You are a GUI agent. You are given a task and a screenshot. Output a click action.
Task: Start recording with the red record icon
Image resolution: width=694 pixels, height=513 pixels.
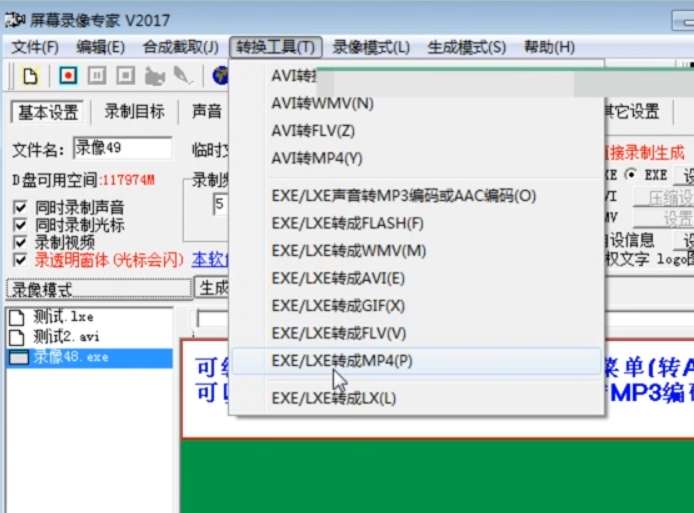[x=68, y=76]
